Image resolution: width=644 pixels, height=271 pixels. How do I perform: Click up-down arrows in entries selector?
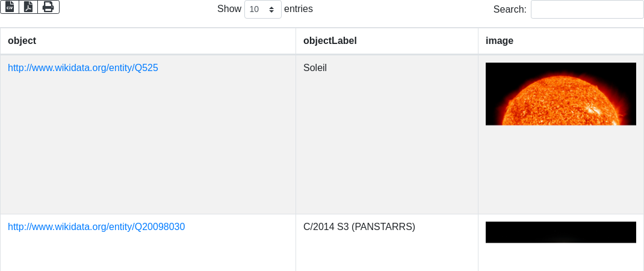tap(271, 10)
